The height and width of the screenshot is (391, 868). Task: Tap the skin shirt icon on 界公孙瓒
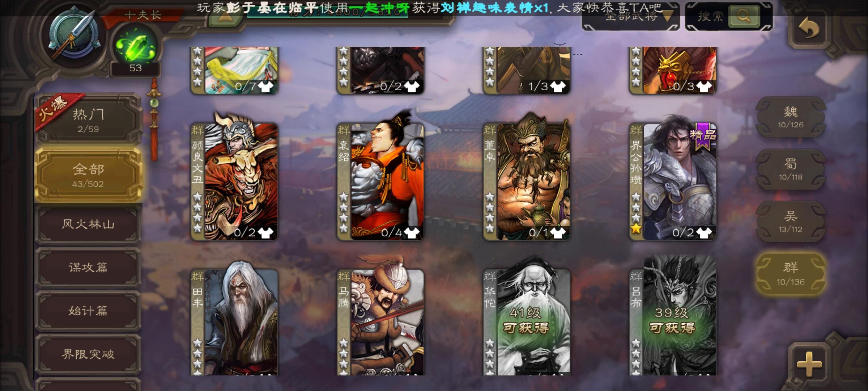coord(704,232)
